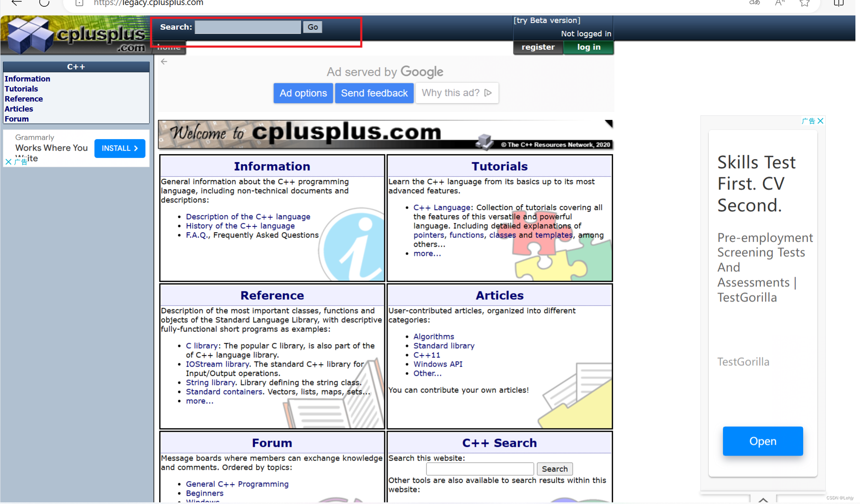Click the Go button next to search
The image size is (860, 504).
pyautogui.click(x=312, y=27)
